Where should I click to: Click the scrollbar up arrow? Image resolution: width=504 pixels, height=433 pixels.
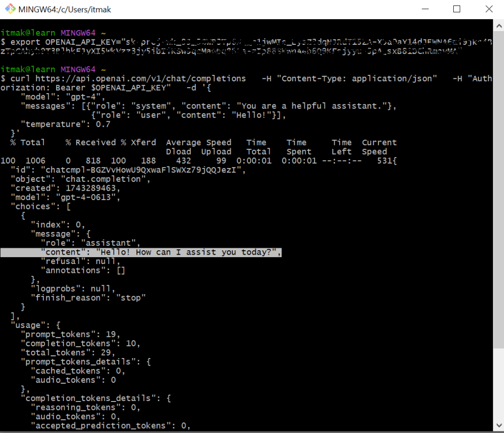tap(499, 26)
